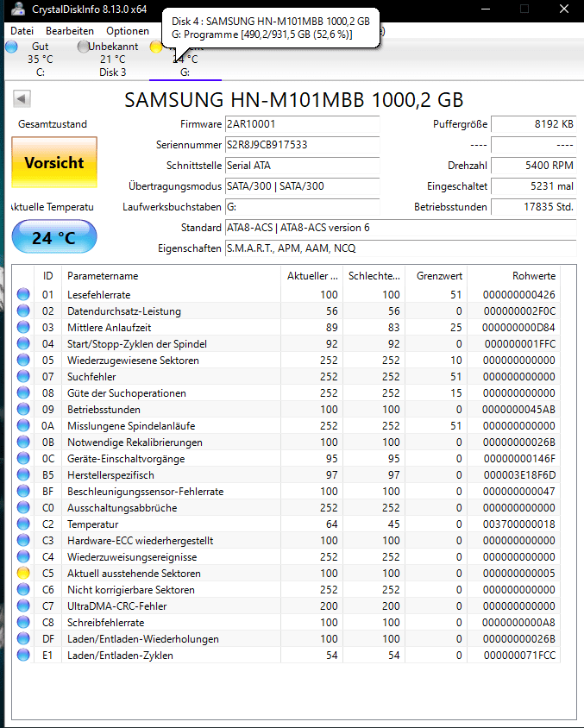Click the Parametername column header
Viewport: 584px width, 728px height.
171,276
